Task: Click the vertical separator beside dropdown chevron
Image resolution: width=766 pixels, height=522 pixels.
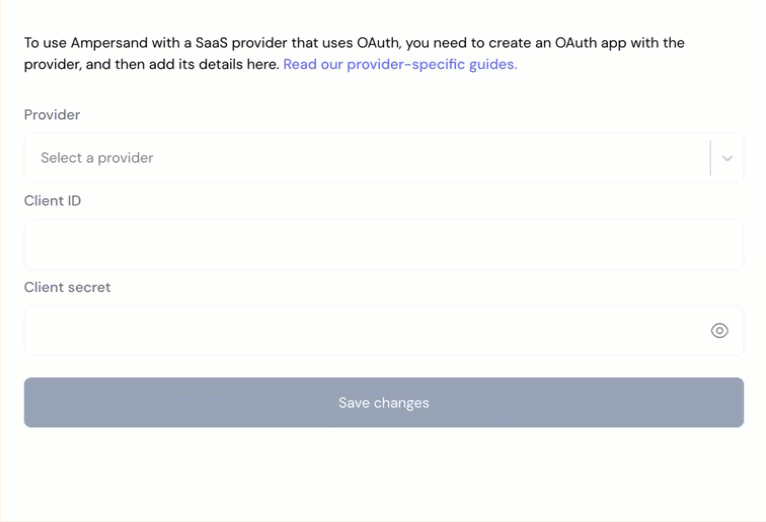Action: coord(710,158)
